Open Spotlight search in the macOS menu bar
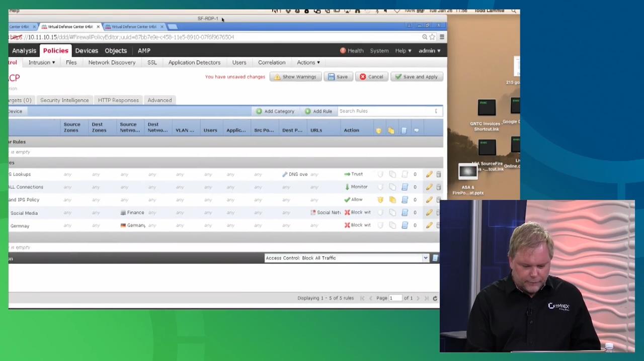This screenshot has height=361, width=644. [514, 11]
